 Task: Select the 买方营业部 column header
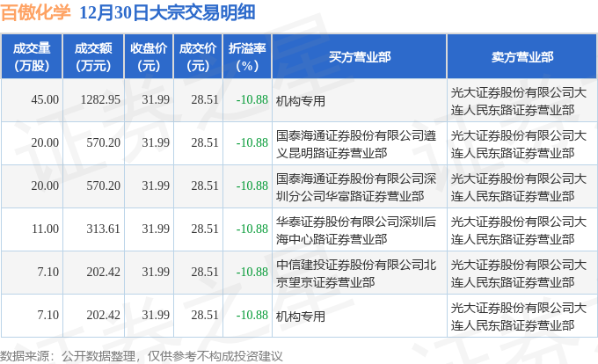tap(360, 57)
